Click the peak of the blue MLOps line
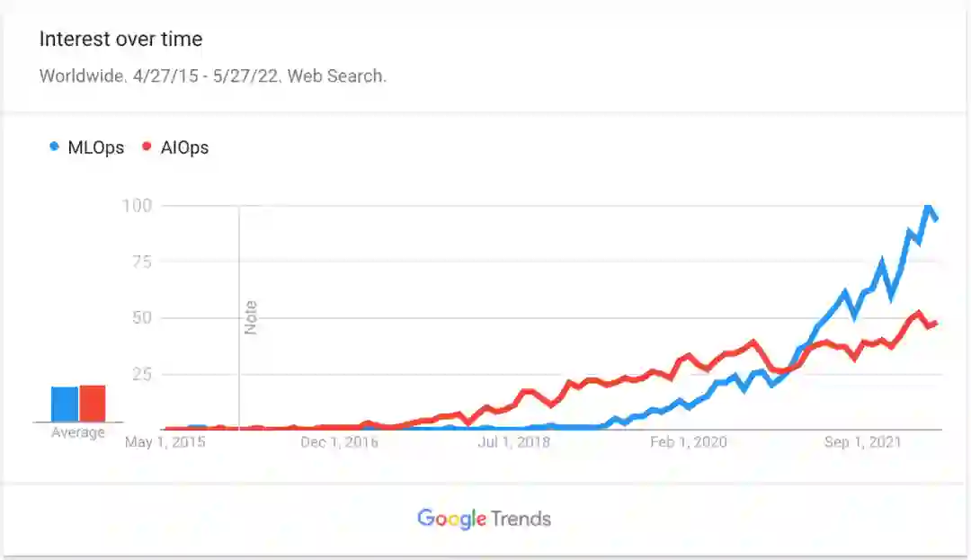Screen dimensions: 971x560 (928, 208)
